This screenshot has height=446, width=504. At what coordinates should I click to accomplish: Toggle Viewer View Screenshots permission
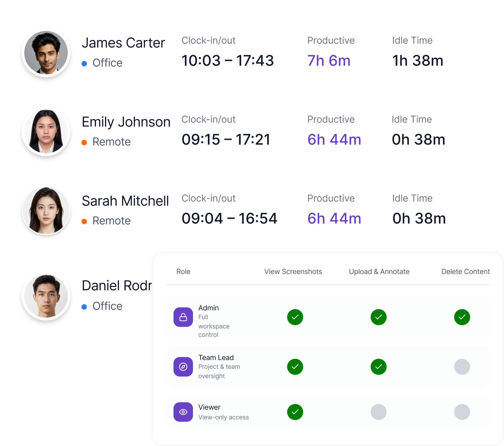coord(295,412)
